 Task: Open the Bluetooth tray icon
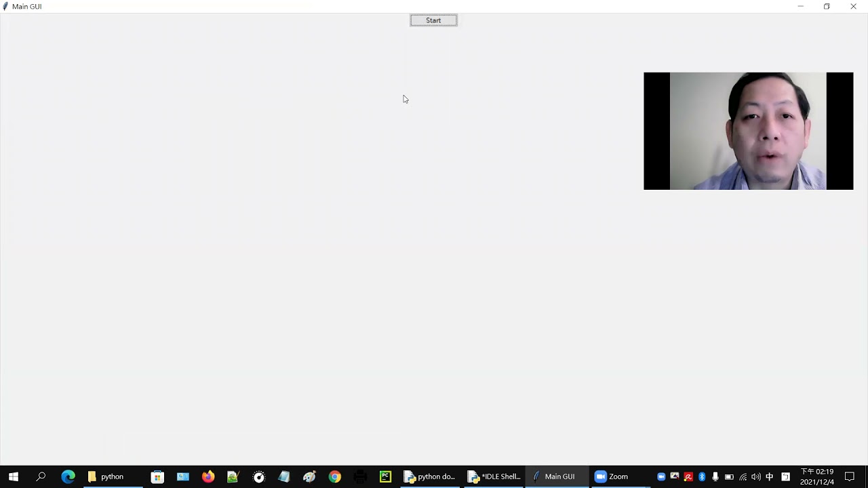702,476
